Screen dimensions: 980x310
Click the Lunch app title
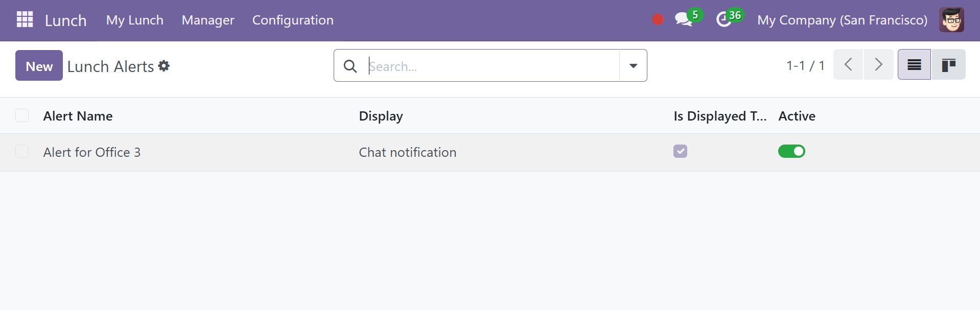(x=66, y=20)
